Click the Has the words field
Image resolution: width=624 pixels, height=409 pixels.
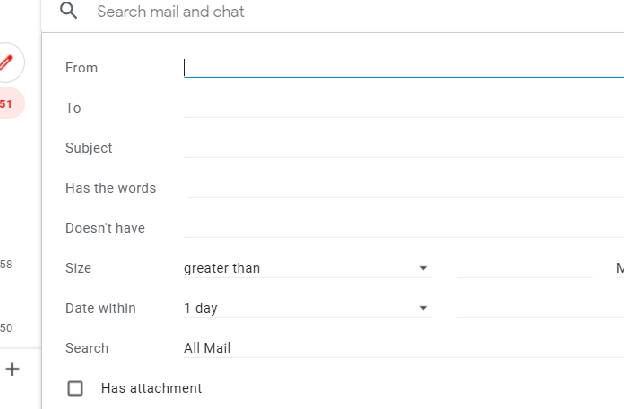pyautogui.click(x=400, y=187)
